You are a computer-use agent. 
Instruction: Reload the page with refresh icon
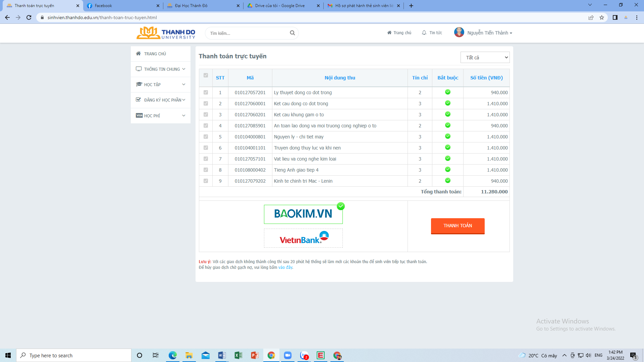pos(29,17)
